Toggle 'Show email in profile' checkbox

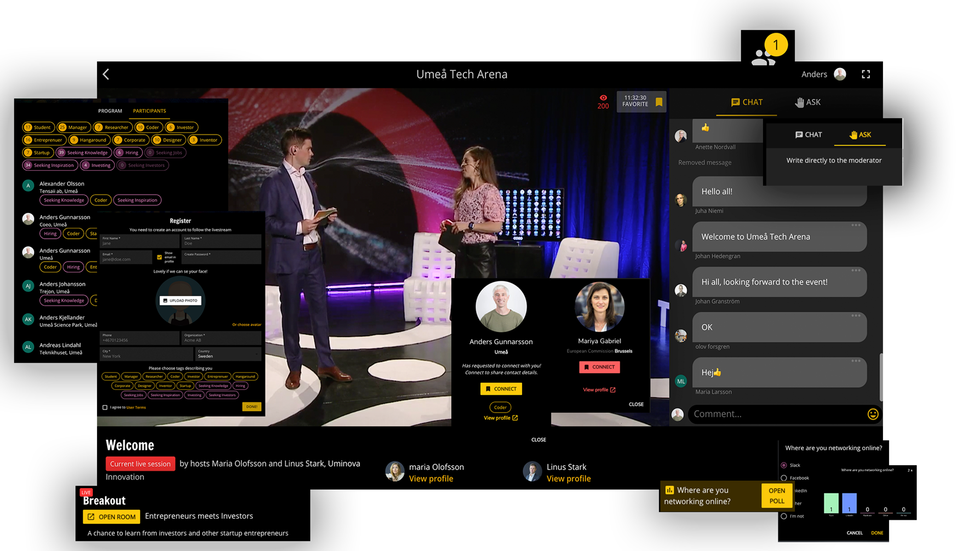coord(160,257)
